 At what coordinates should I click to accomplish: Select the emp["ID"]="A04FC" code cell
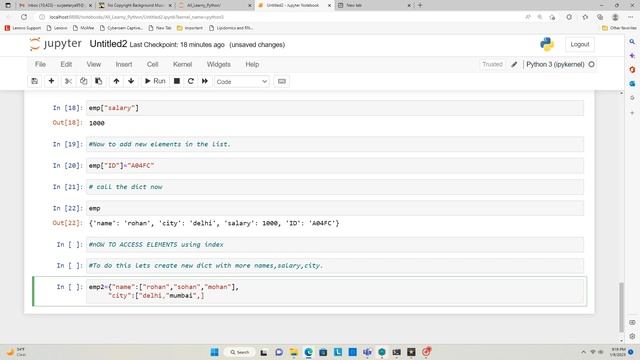pyautogui.click(x=335, y=166)
